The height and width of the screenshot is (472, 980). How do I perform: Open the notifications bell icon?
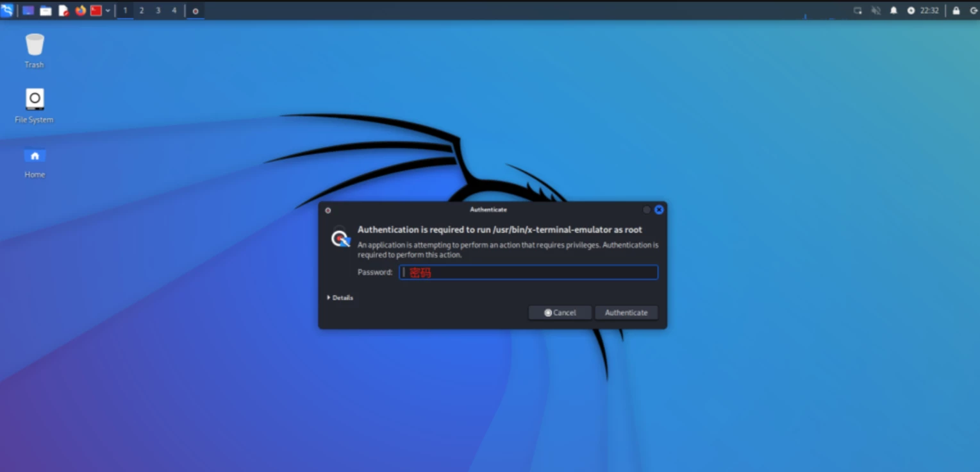pos(893,10)
